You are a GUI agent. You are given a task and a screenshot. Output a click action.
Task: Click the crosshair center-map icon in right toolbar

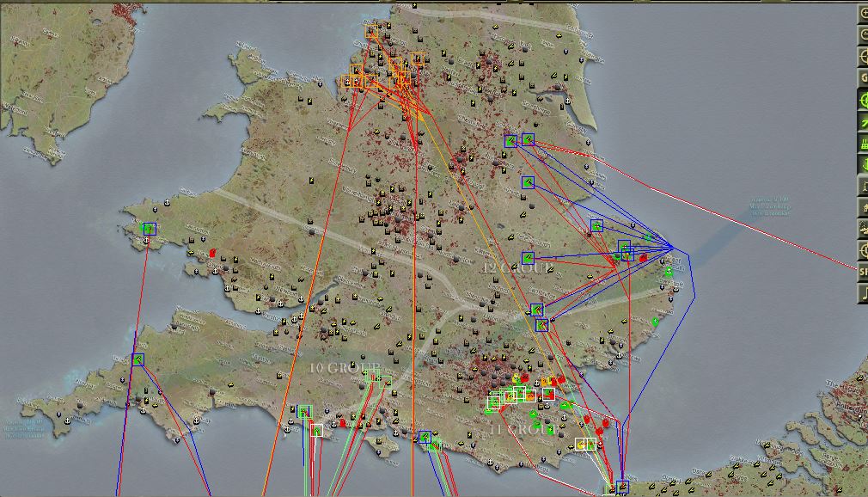pos(864,57)
